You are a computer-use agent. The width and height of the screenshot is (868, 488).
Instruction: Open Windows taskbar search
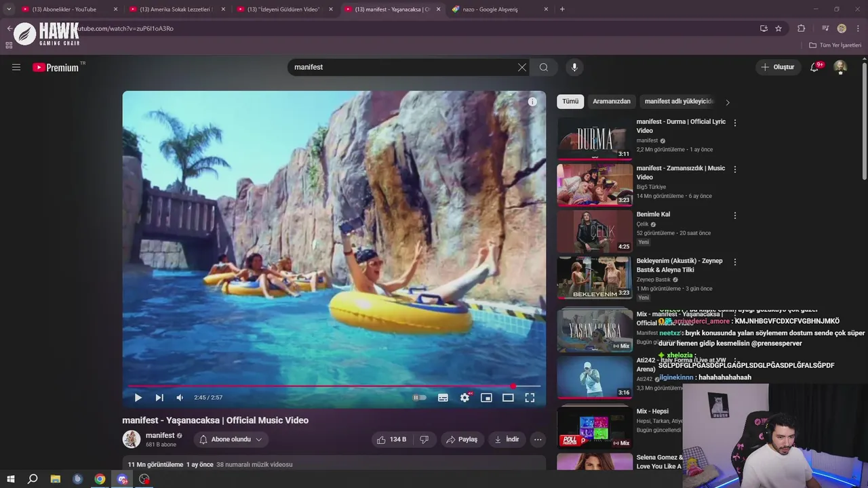[x=33, y=479]
